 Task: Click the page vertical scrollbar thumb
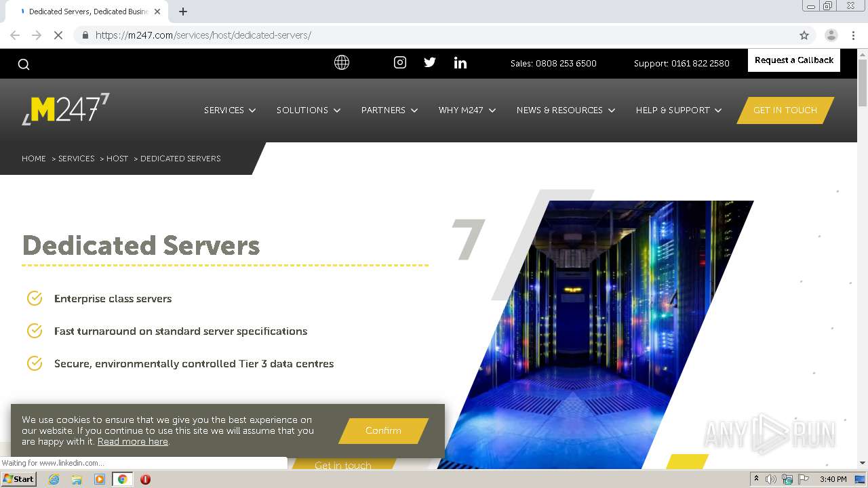[x=863, y=83]
